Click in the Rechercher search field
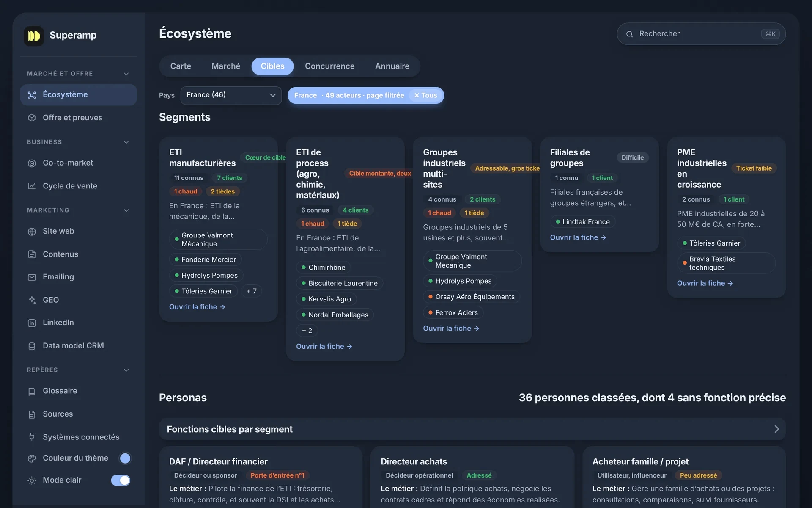This screenshot has height=508, width=812. pos(701,34)
